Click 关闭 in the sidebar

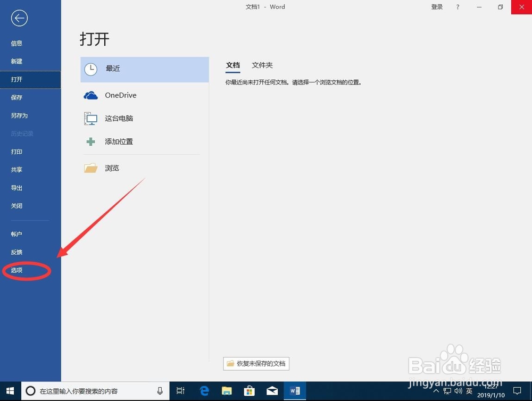16,206
